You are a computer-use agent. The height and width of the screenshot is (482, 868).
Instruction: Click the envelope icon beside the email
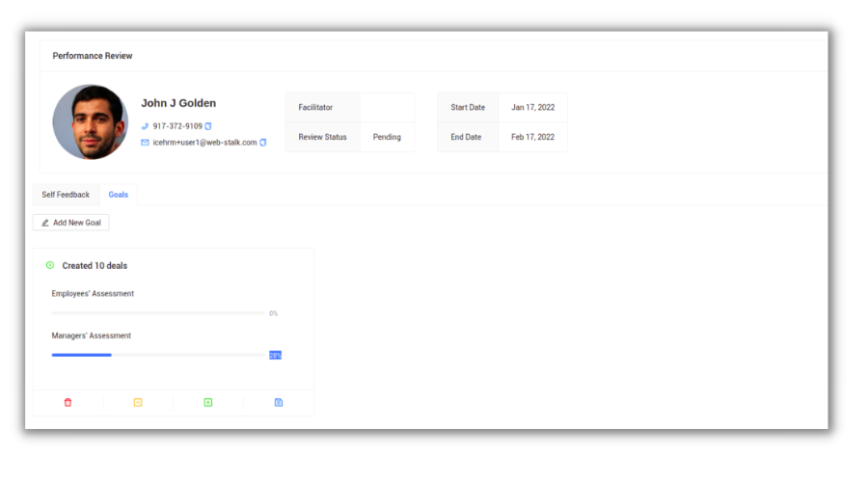(146, 143)
